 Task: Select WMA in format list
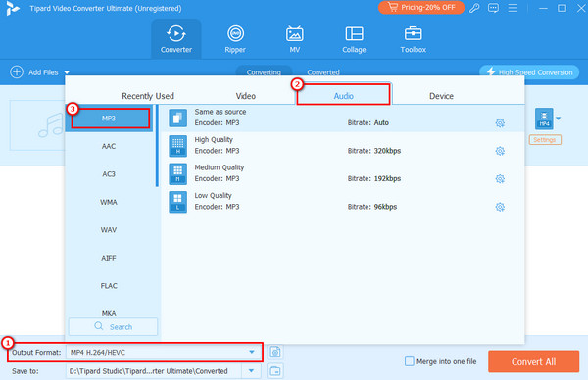(x=109, y=202)
